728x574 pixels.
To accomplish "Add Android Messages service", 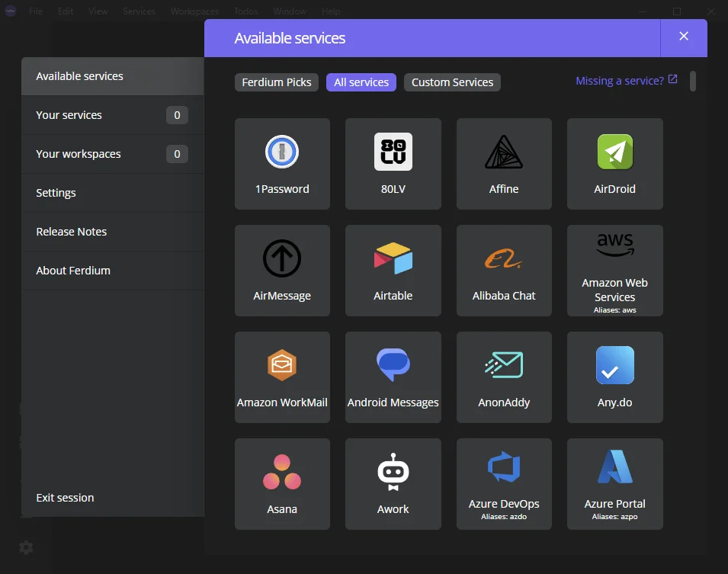I will (393, 377).
